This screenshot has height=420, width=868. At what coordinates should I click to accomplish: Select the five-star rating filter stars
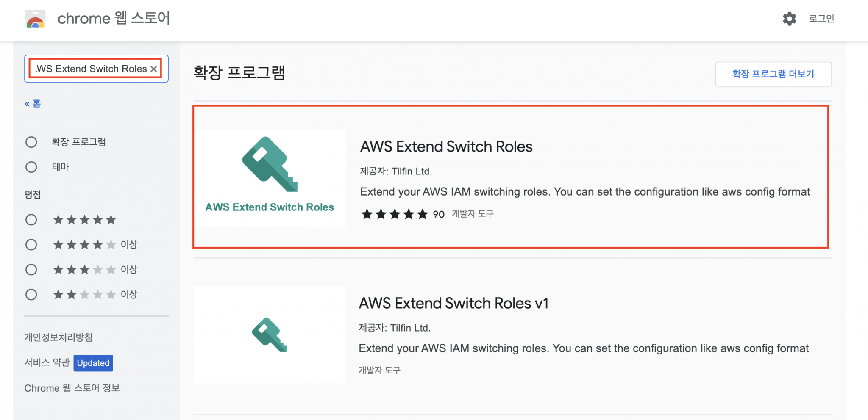pyautogui.click(x=84, y=219)
